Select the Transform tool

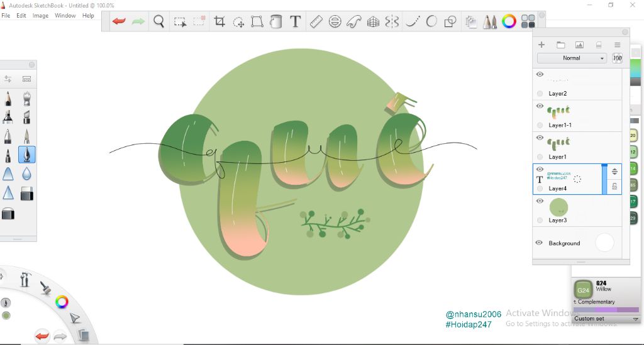257,21
